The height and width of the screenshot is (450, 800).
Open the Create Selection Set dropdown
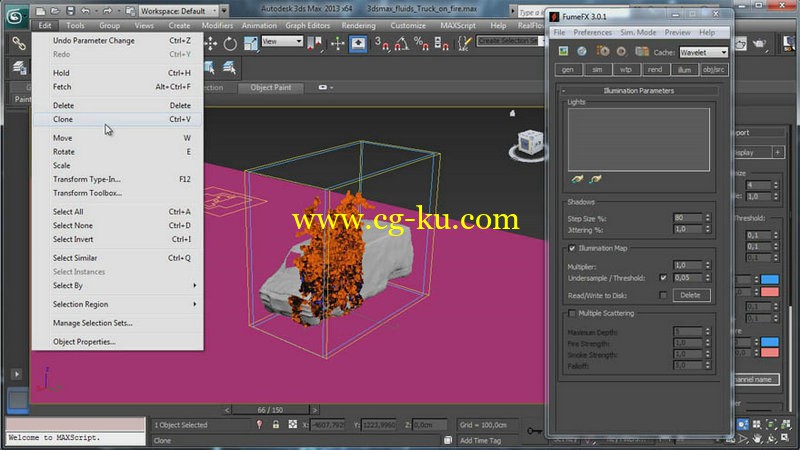pyautogui.click(x=511, y=41)
